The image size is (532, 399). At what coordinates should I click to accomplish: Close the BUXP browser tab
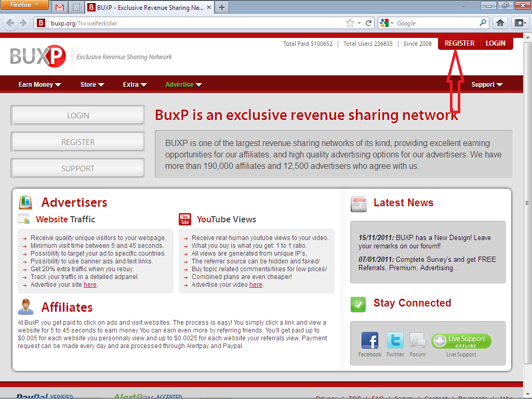coord(209,7)
